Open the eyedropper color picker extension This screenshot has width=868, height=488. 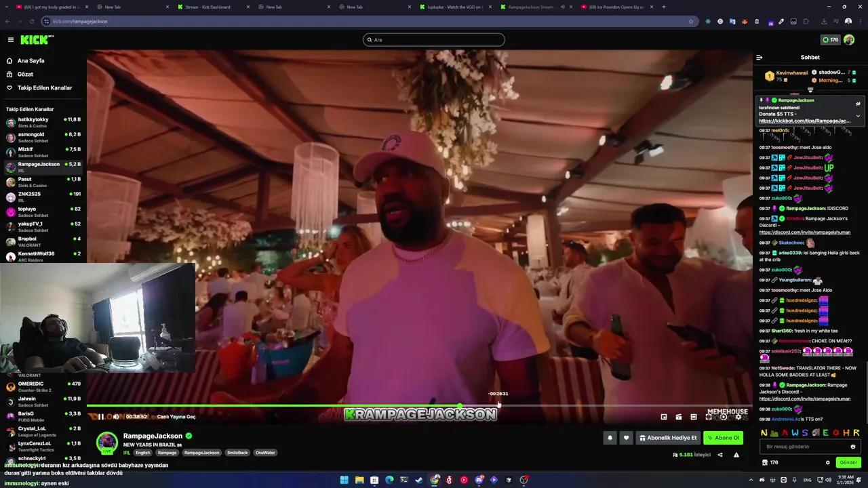781,21
